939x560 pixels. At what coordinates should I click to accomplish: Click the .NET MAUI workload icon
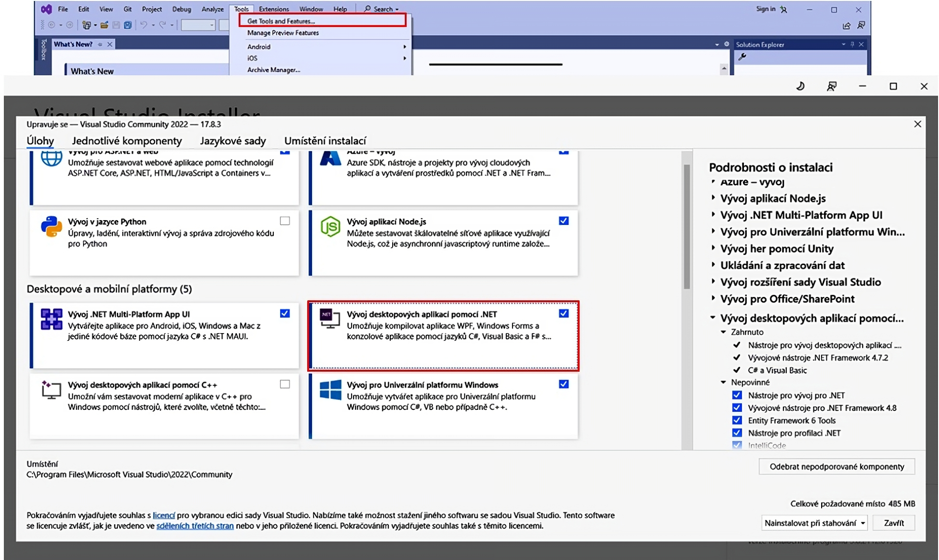point(51,319)
